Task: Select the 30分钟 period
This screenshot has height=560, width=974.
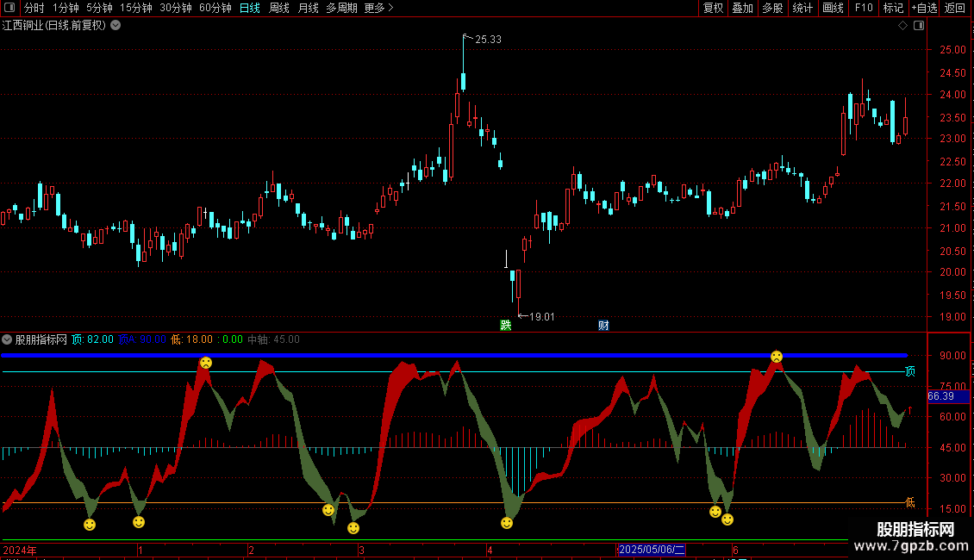Action: point(176,8)
